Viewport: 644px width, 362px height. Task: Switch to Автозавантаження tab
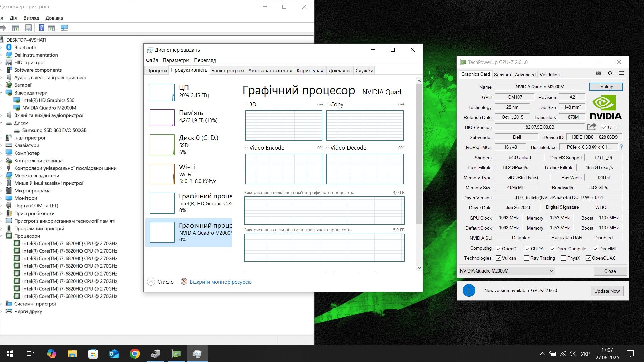270,71
